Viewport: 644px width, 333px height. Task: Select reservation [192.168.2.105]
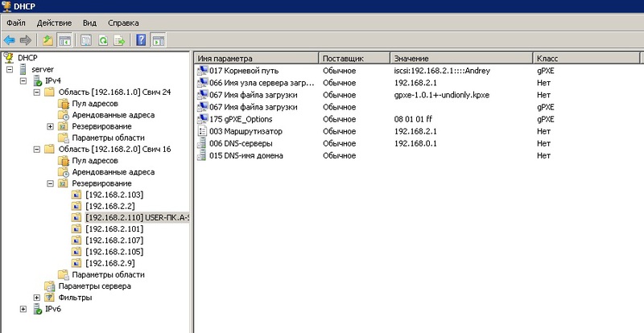114,252
